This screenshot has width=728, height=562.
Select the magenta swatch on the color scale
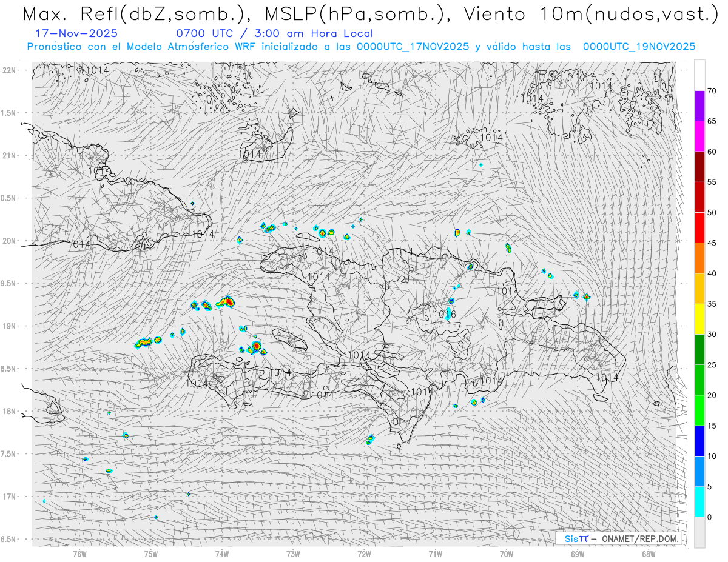pos(699,136)
